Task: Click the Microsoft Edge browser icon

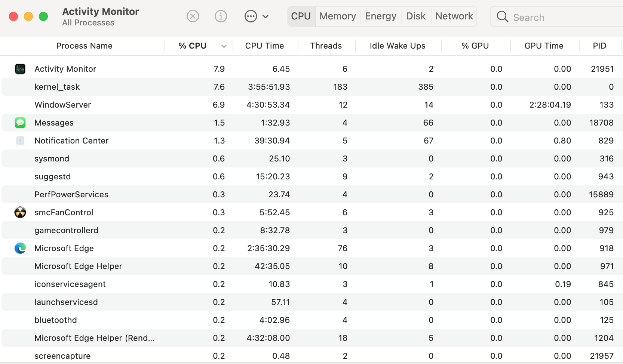Action: click(x=20, y=248)
